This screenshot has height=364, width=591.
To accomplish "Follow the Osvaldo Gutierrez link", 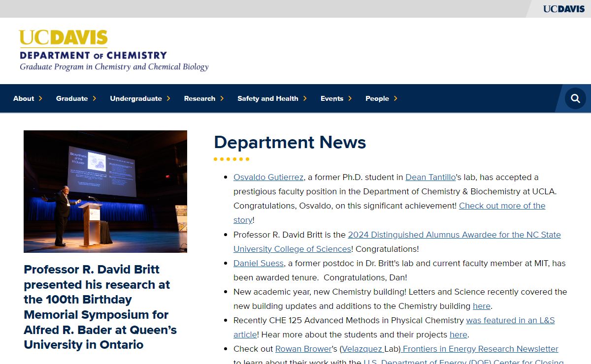I will pos(268,177).
